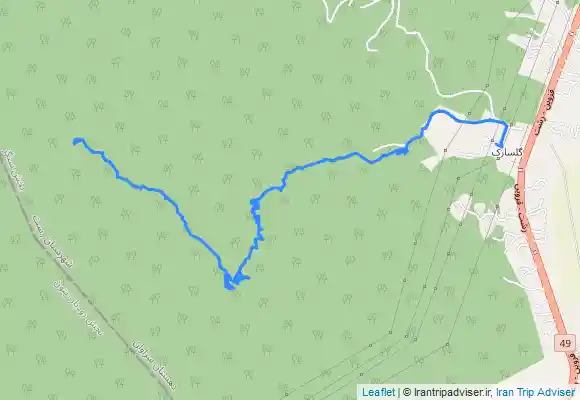The width and height of the screenshot is (580, 400).
Task: Click the route 49 highway shield
Action: click(565, 343)
